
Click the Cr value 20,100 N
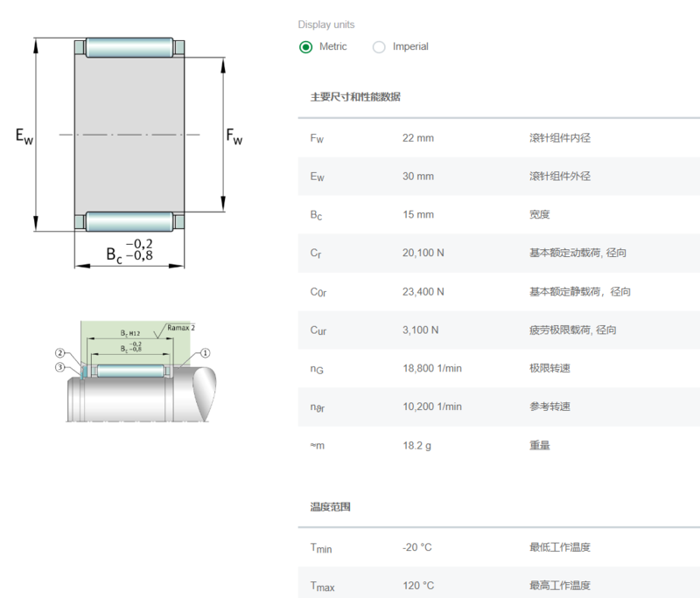tap(423, 253)
